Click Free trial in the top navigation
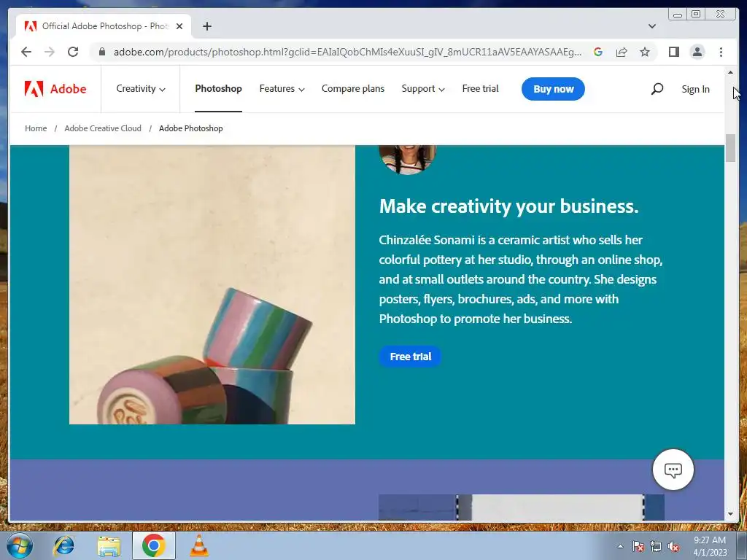The width and height of the screenshot is (747, 560). pos(480,89)
